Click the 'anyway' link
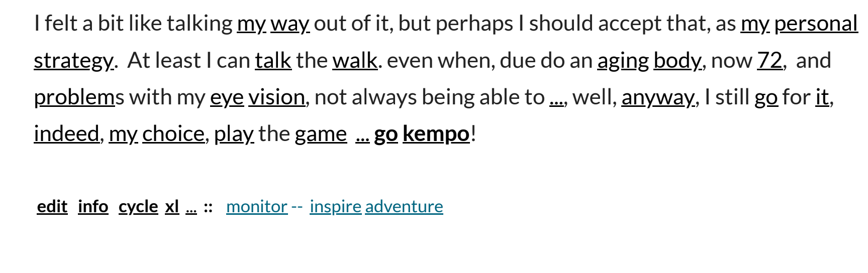Viewport: 868px width, 273px height. click(x=658, y=98)
